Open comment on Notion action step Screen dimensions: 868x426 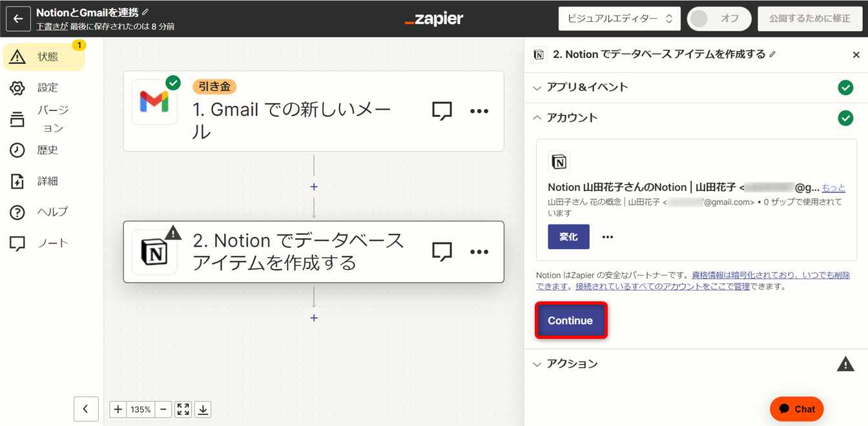[442, 252]
